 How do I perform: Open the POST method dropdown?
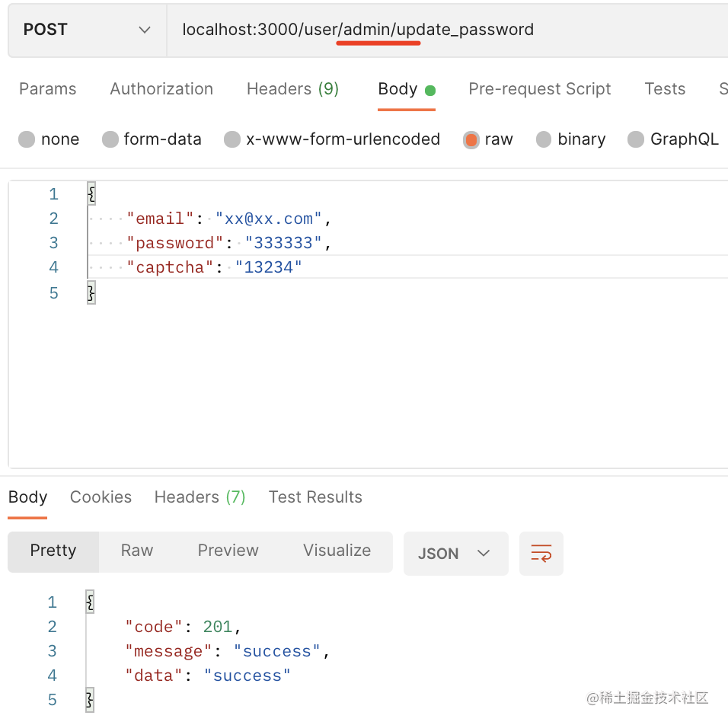coord(87,30)
